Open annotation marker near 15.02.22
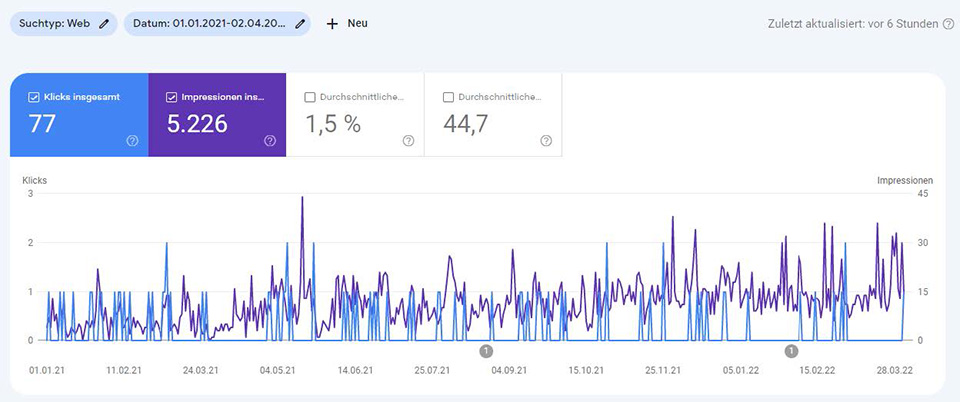 [x=792, y=351]
